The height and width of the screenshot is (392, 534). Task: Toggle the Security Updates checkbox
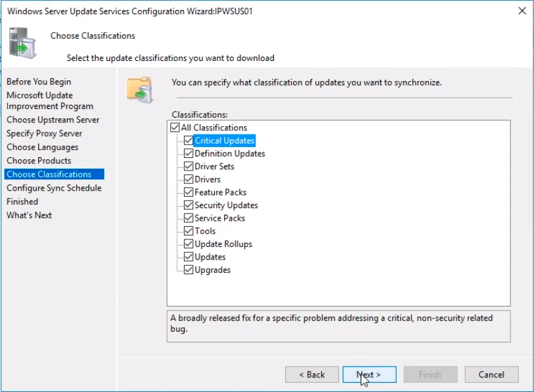tap(188, 205)
